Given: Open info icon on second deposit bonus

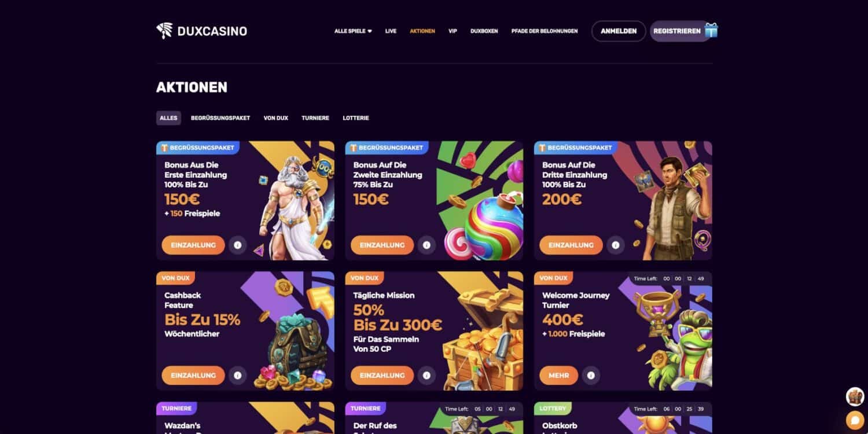Looking at the screenshot, I should coord(426,245).
